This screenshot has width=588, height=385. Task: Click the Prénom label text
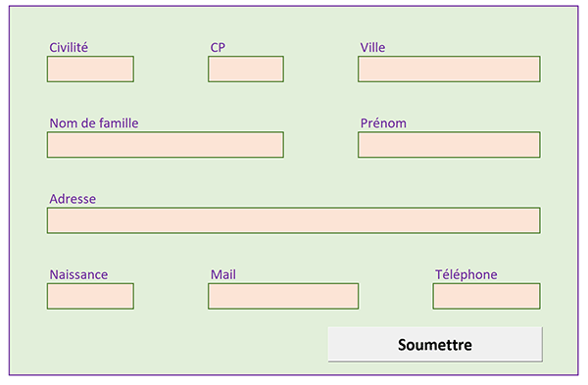click(383, 123)
